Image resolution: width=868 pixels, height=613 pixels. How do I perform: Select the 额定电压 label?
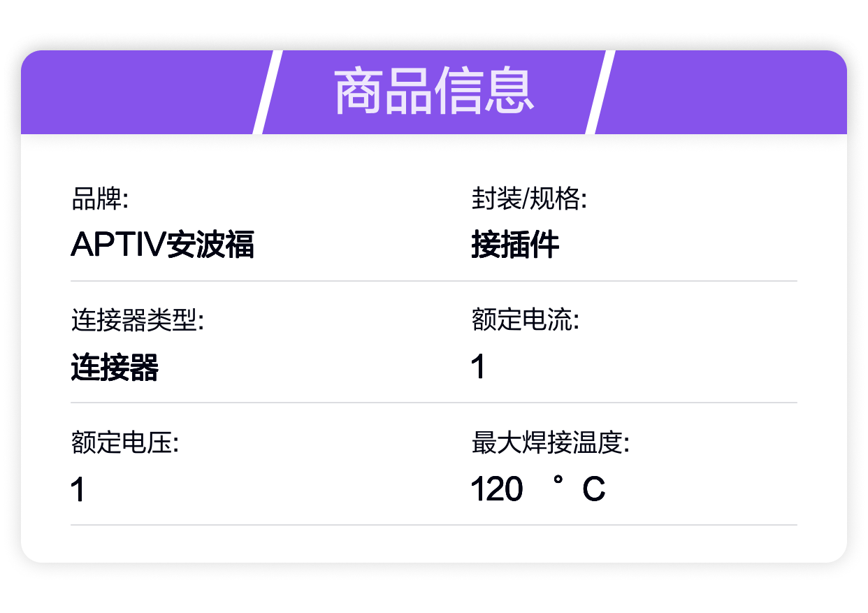[x=125, y=443]
